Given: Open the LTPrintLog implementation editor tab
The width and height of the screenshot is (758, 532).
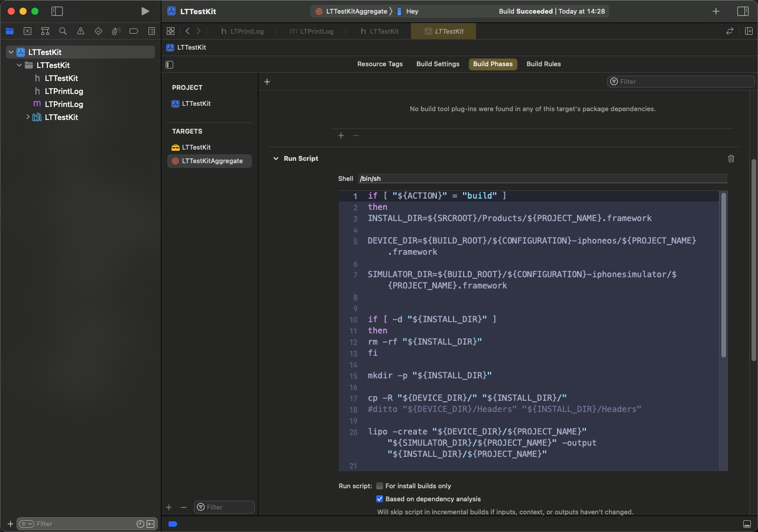Looking at the screenshot, I should point(312,31).
